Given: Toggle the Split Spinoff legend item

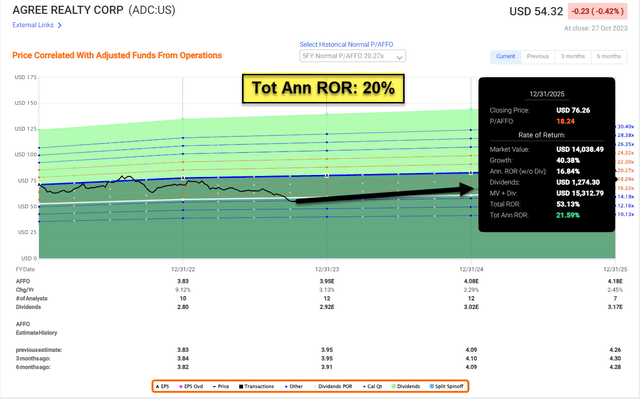Looking at the screenshot, I should [447, 386].
